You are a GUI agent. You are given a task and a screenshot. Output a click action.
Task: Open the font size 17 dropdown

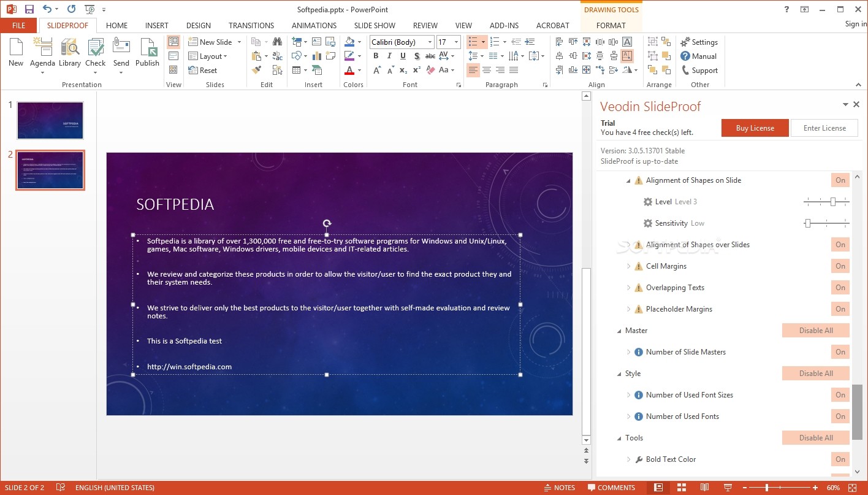[457, 42]
